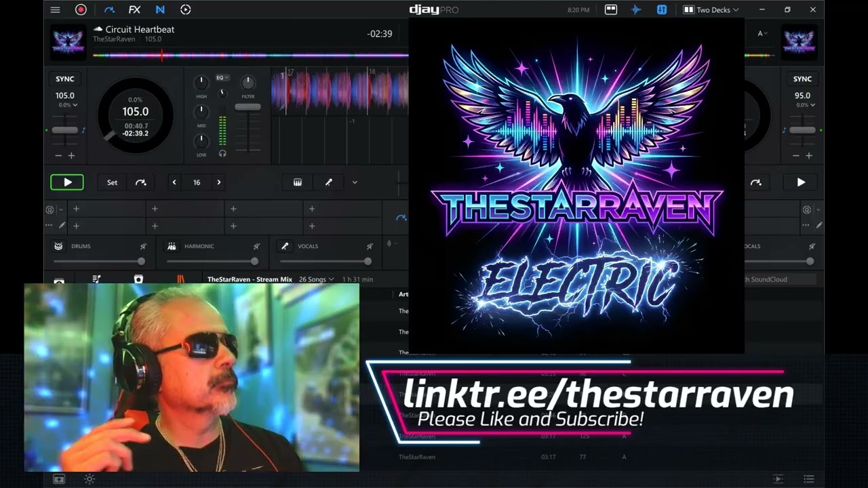Click the left deck pencil edit icon

pos(62,225)
